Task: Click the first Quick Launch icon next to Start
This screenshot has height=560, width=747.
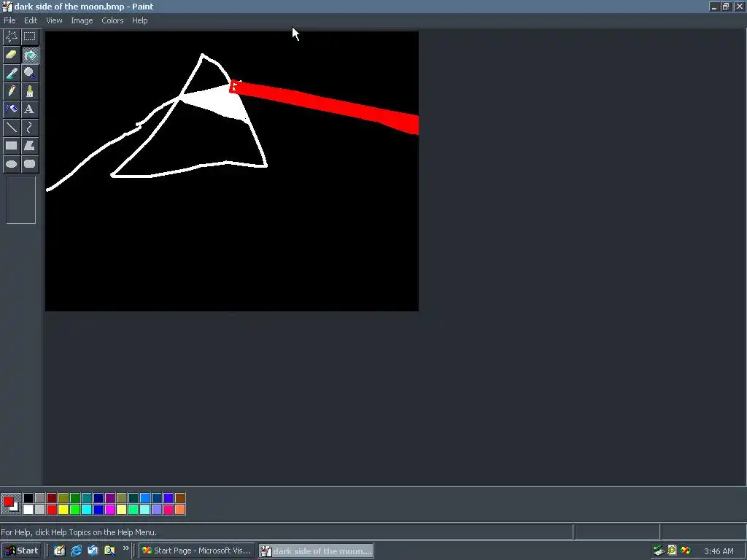Action: [x=60, y=551]
